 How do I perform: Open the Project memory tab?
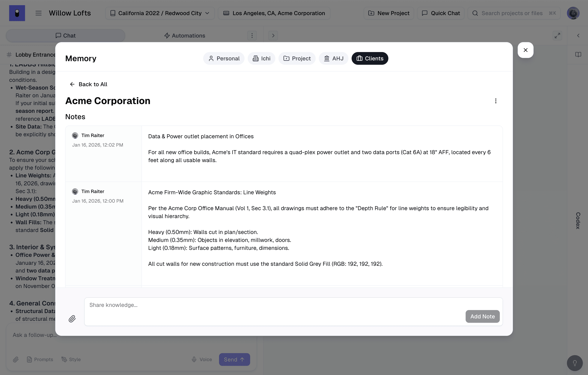297,58
